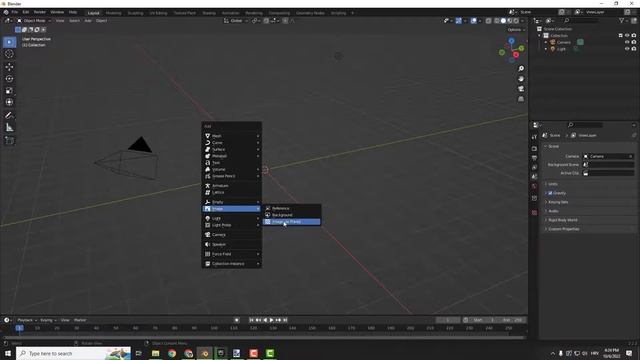Screen dimensions: 640x360
Task: Open the Render properties tab
Action: pyautogui.click(x=534, y=149)
